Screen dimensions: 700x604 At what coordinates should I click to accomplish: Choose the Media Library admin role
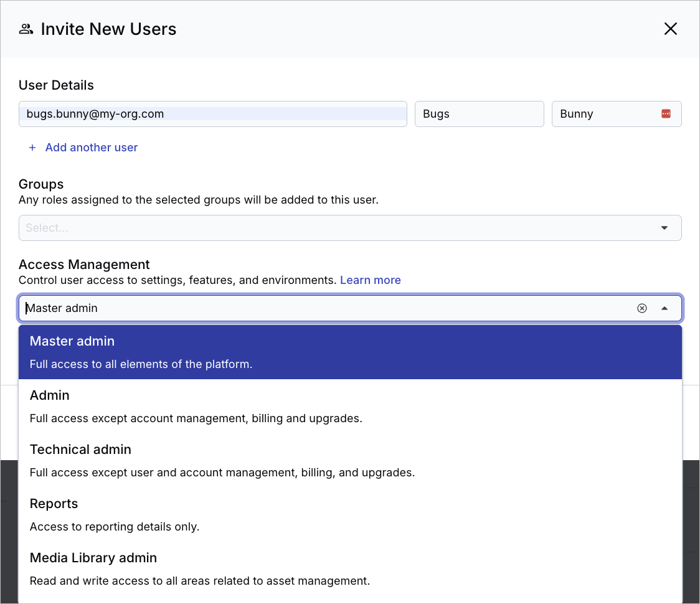click(x=349, y=569)
